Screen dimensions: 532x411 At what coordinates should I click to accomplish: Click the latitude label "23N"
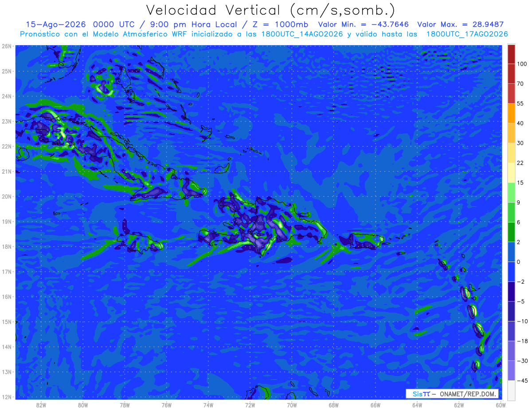[7, 121]
